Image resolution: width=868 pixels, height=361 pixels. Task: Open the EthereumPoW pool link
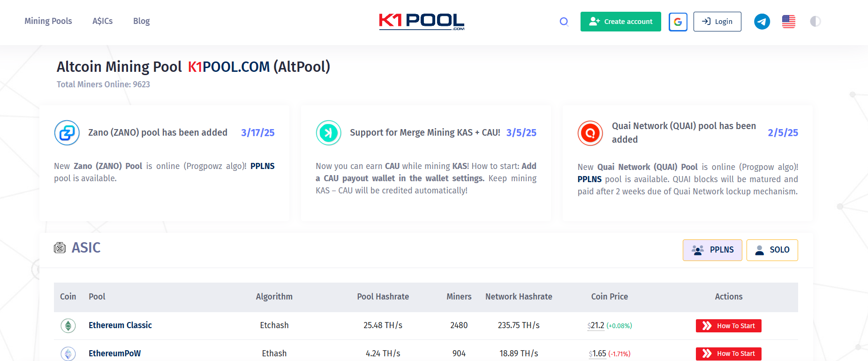[x=114, y=353]
